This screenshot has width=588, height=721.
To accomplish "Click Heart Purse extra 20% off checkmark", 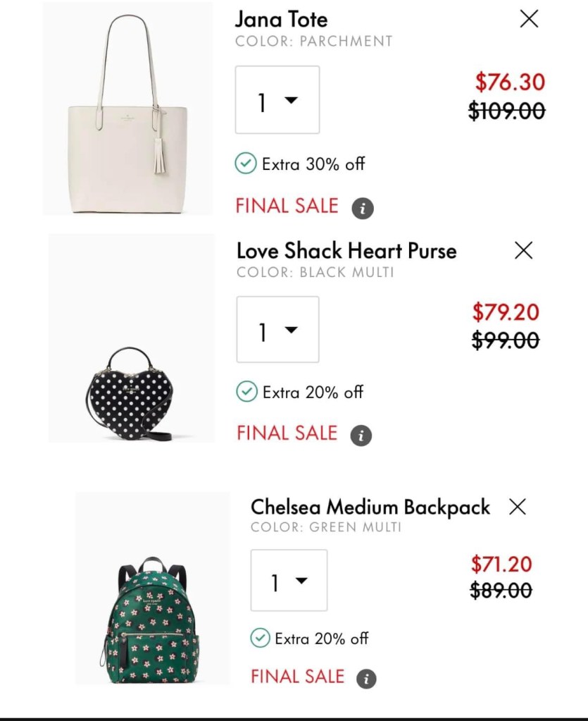I will (246, 391).
